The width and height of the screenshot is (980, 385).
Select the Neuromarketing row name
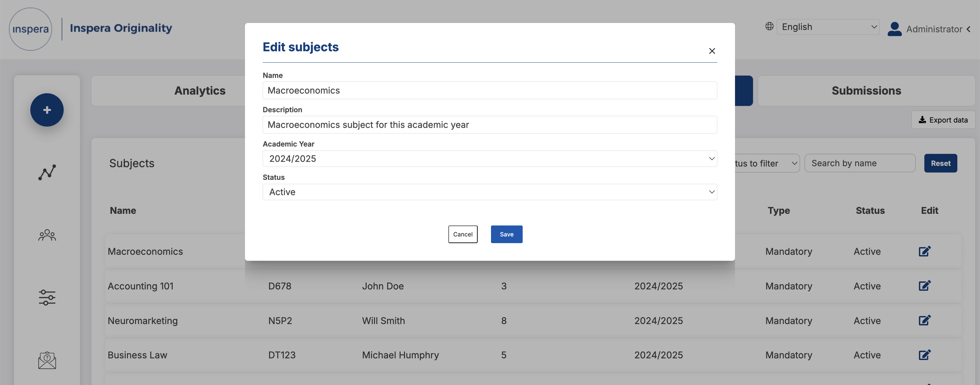pos(143,321)
